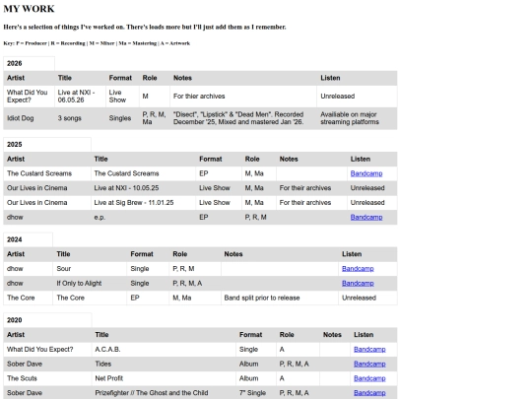This screenshot has height=399, width=532.
Task: Select the 2025 year label
Action: tap(14, 145)
